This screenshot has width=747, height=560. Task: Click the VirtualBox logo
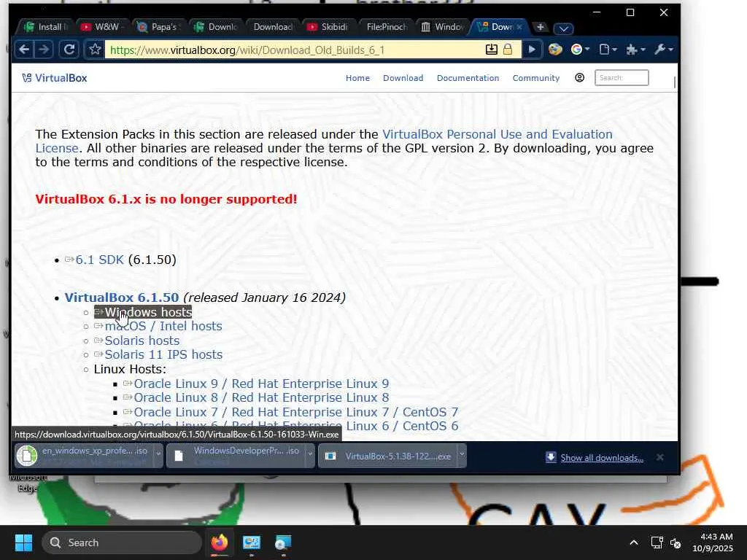pyautogui.click(x=54, y=78)
